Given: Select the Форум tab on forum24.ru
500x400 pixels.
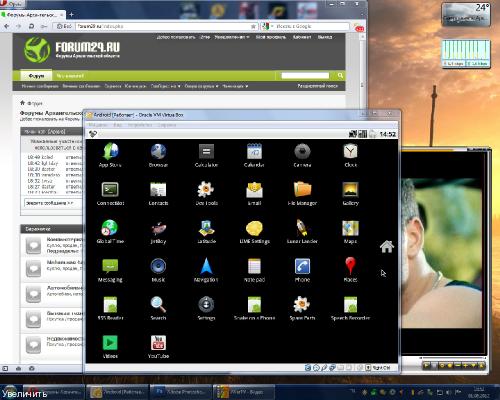Looking at the screenshot, I should point(36,76).
